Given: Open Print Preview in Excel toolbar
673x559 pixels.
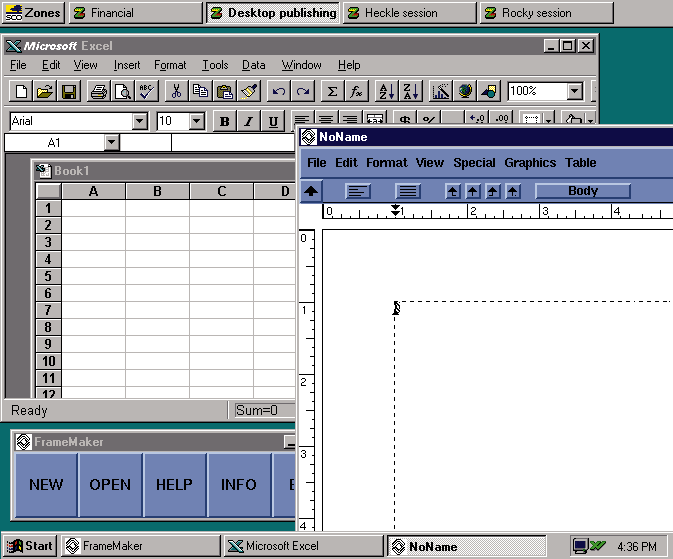Looking at the screenshot, I should click(x=123, y=91).
